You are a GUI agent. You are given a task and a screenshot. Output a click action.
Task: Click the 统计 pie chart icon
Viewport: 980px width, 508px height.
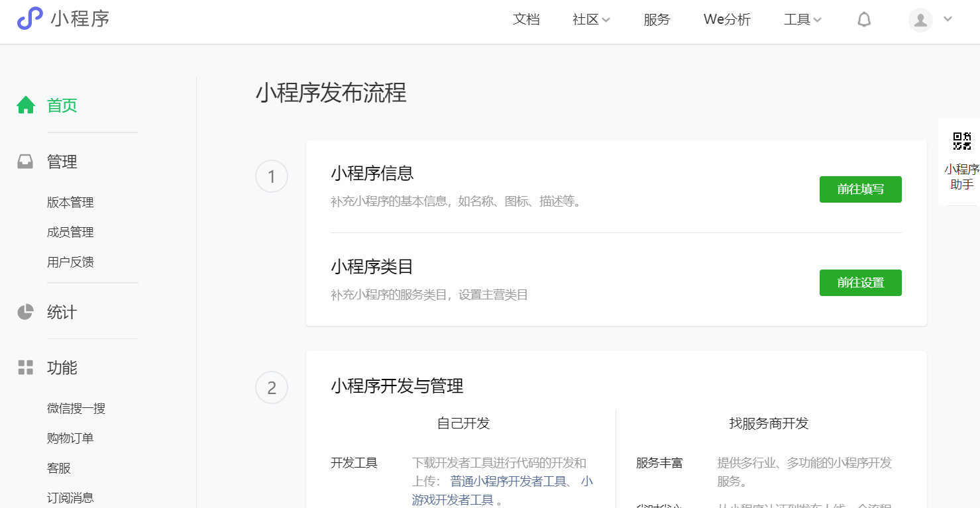point(25,312)
